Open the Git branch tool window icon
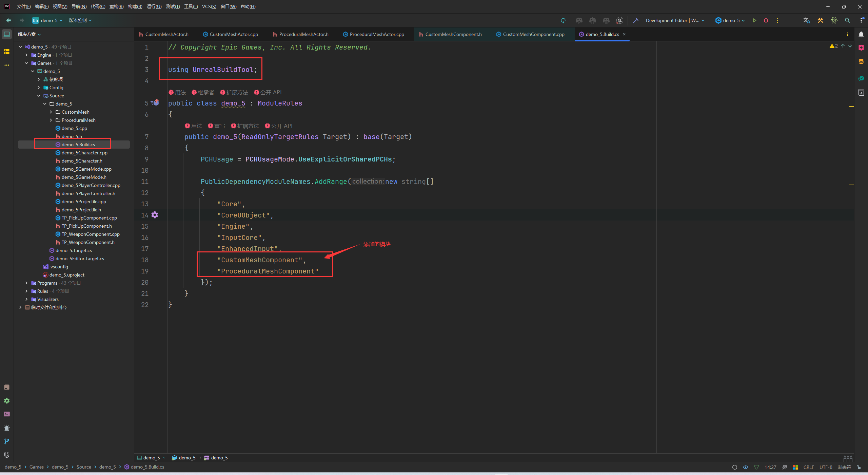 [x=6, y=441]
